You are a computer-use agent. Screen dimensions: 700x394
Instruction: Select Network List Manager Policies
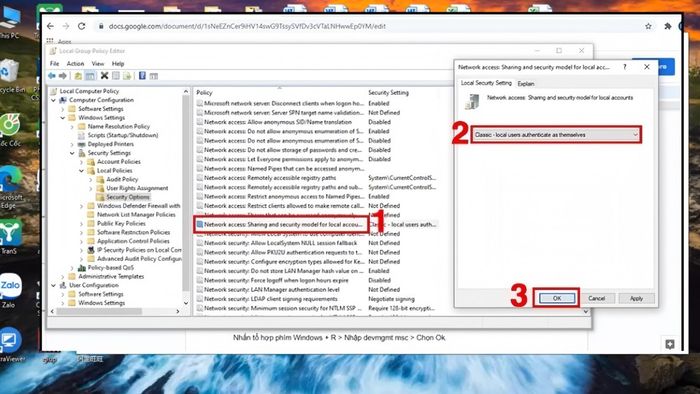(x=136, y=215)
